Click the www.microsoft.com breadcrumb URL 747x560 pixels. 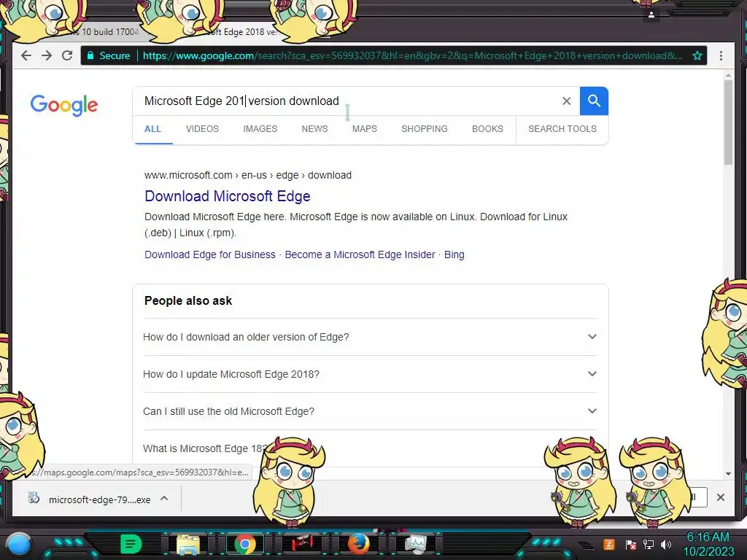click(248, 175)
